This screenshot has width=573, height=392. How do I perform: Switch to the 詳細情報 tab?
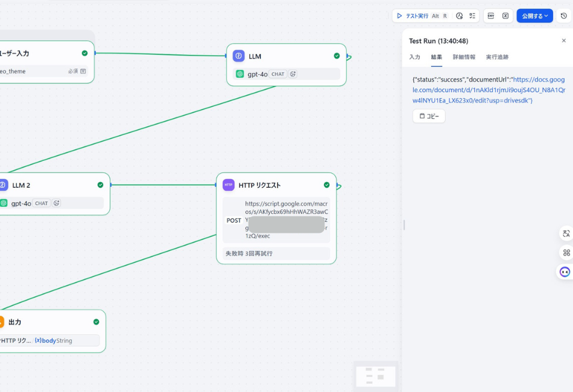(464, 57)
